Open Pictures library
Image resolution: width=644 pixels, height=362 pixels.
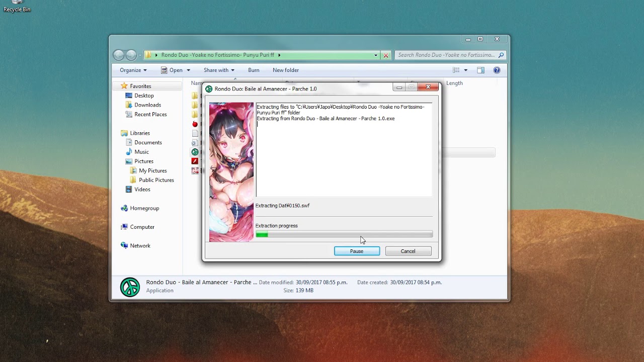143,161
